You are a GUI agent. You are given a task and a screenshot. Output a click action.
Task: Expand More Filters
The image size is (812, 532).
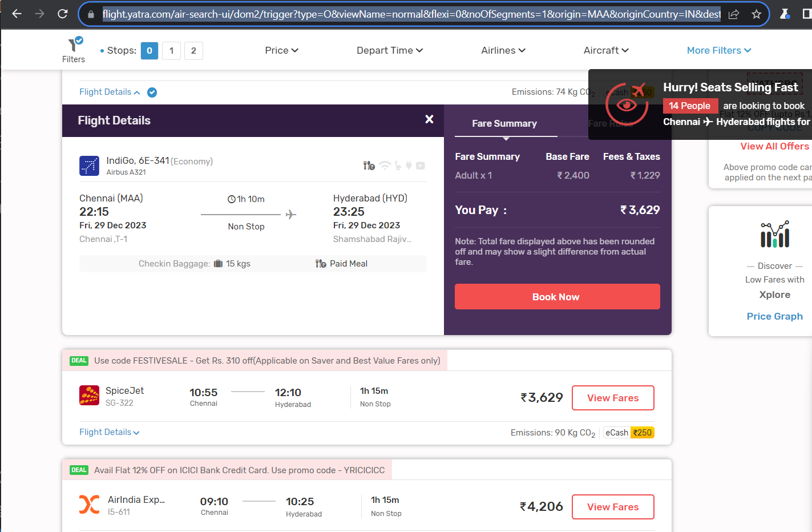pyautogui.click(x=719, y=50)
